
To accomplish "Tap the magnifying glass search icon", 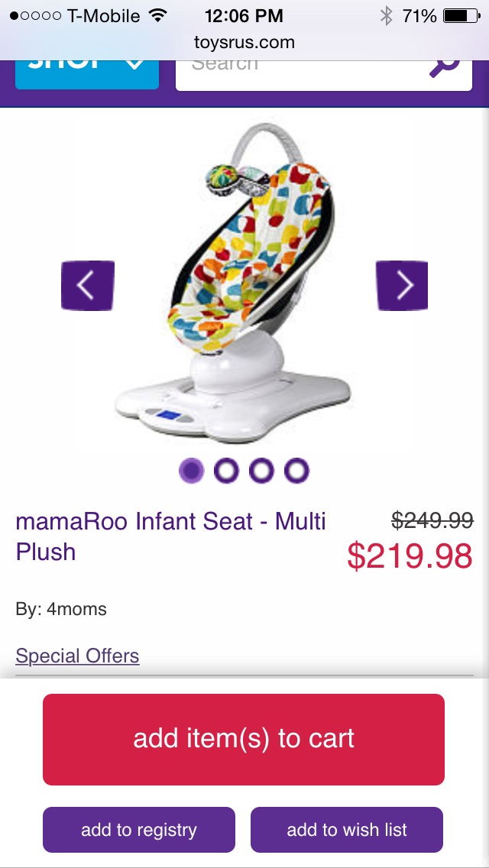I will point(444,66).
